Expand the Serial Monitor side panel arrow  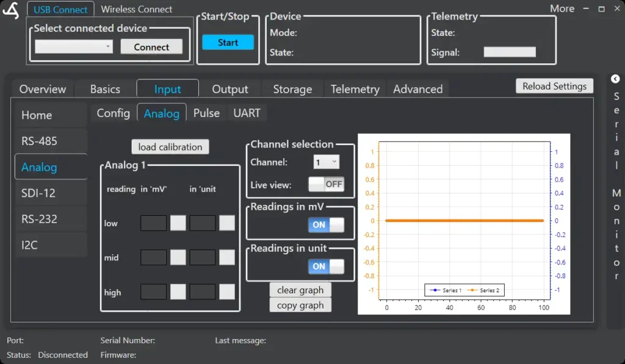(x=615, y=79)
